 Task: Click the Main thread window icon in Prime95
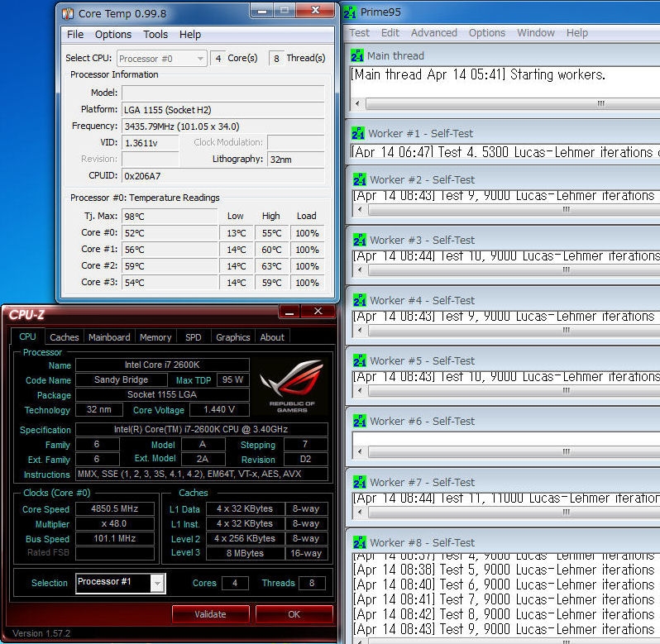pyautogui.click(x=357, y=55)
